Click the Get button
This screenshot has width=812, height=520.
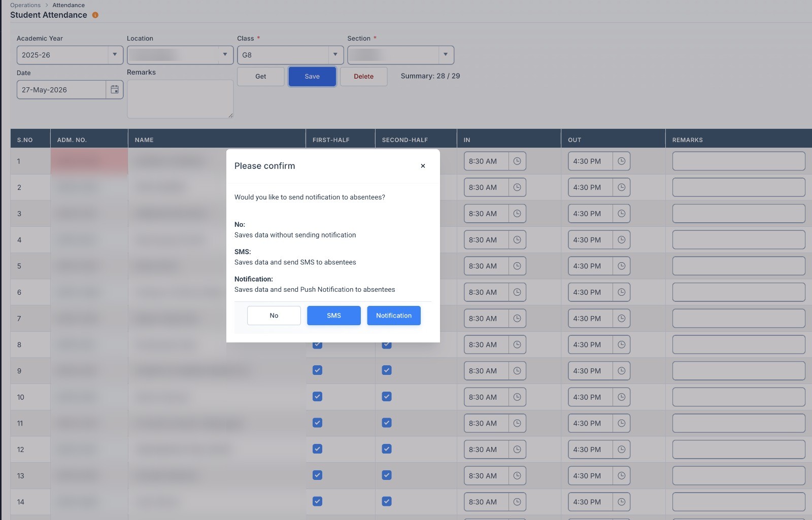click(261, 77)
